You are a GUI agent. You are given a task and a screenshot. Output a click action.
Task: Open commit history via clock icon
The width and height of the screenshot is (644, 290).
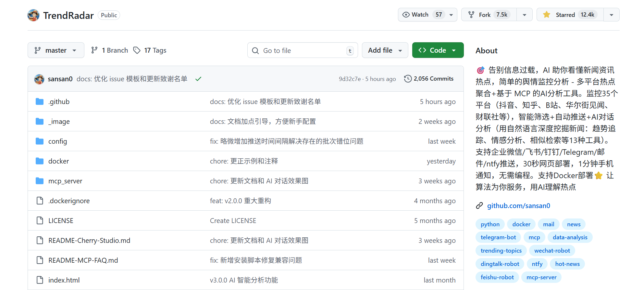(x=408, y=79)
